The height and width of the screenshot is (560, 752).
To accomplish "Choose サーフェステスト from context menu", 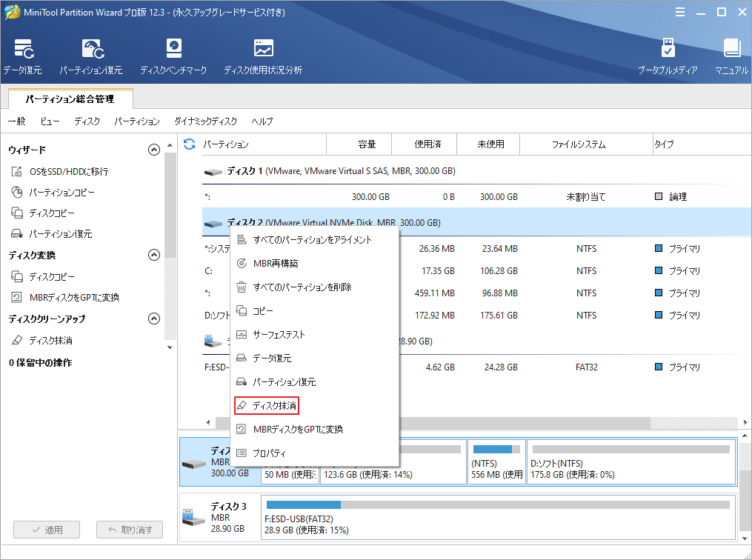I will coord(315,335).
